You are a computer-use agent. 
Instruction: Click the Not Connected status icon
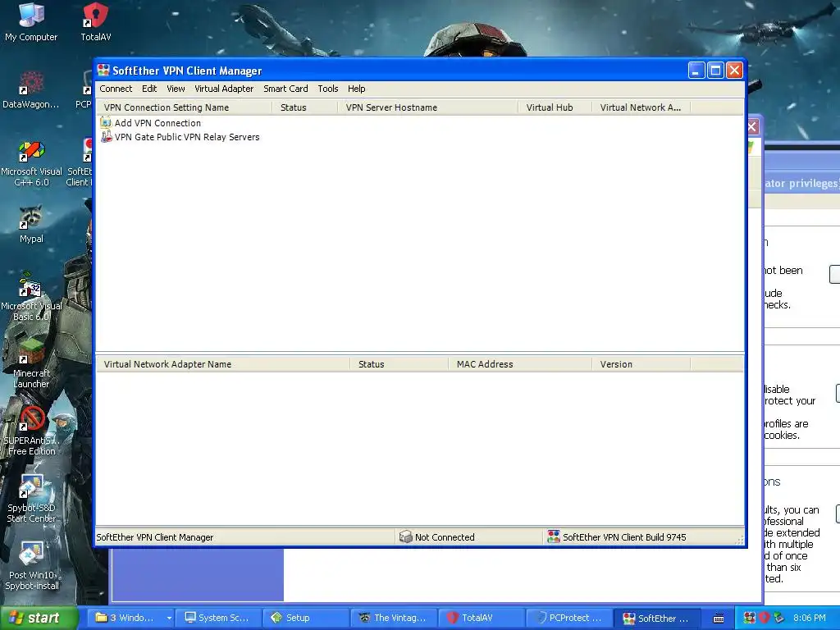[x=405, y=536]
